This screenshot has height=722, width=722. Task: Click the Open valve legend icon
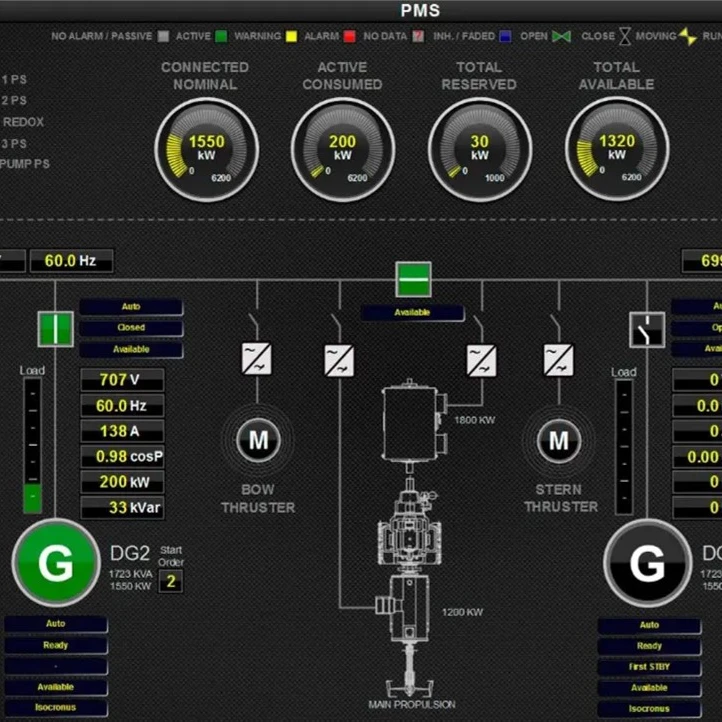point(561,36)
